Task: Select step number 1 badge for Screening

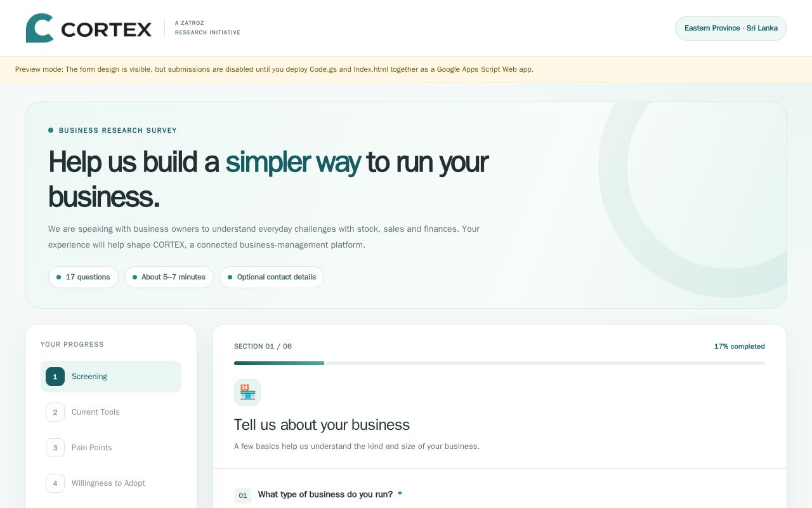Action: [x=55, y=377]
